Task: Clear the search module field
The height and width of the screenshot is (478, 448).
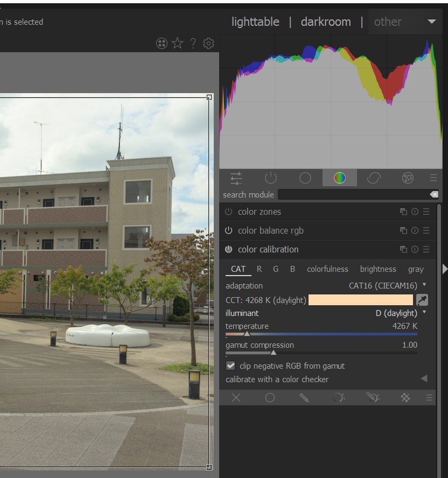Action: (x=434, y=194)
